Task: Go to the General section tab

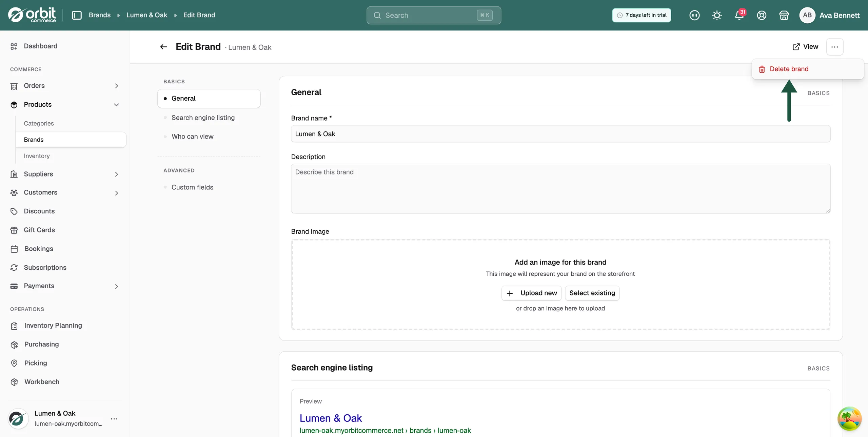Action: 209,98
